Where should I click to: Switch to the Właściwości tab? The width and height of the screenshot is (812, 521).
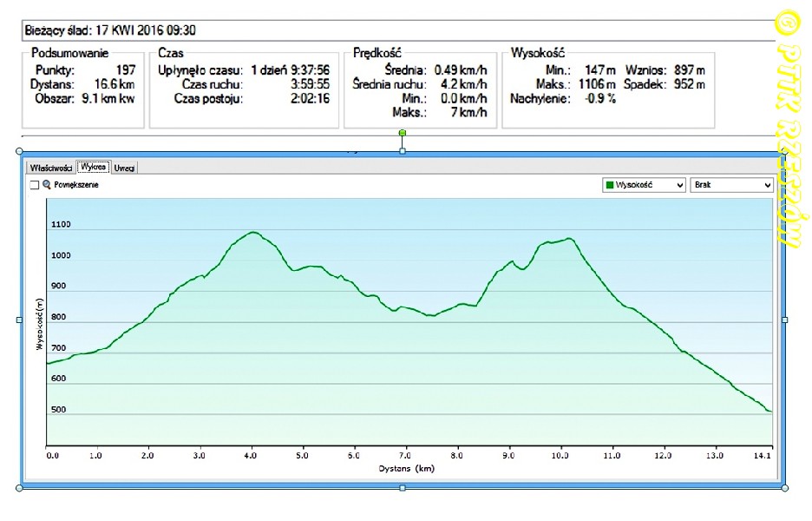click(x=51, y=168)
